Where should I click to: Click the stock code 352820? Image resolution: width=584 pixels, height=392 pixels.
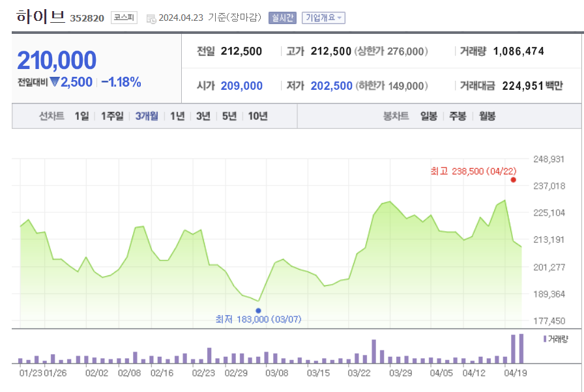(x=87, y=18)
